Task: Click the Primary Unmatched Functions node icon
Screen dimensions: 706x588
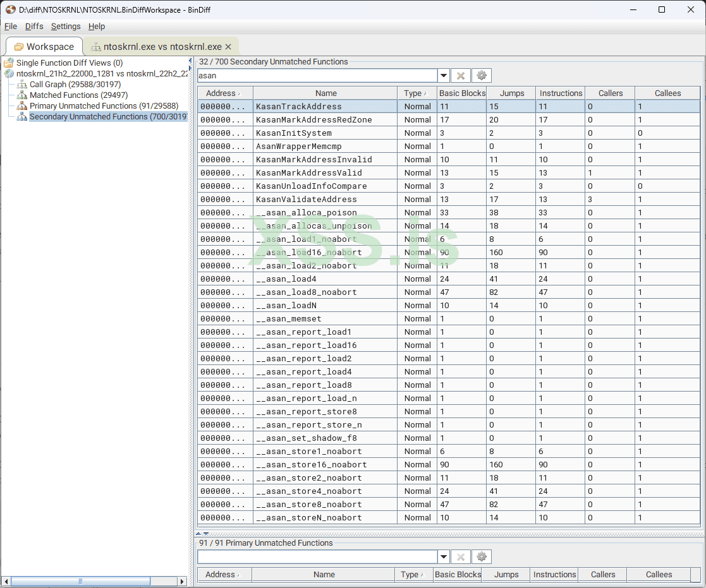Action: pyautogui.click(x=22, y=106)
